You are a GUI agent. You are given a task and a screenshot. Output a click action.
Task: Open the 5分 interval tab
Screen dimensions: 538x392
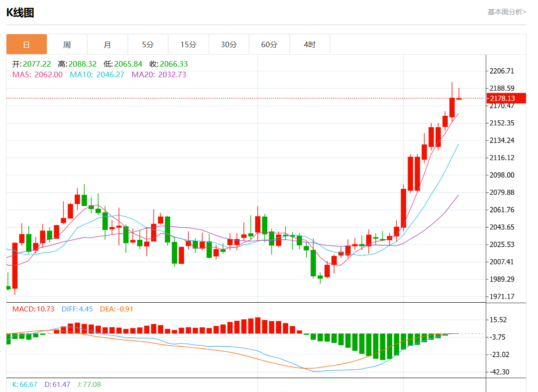(x=148, y=44)
